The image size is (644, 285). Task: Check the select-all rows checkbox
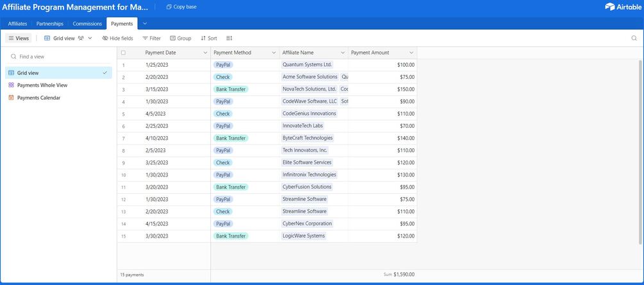click(x=123, y=53)
